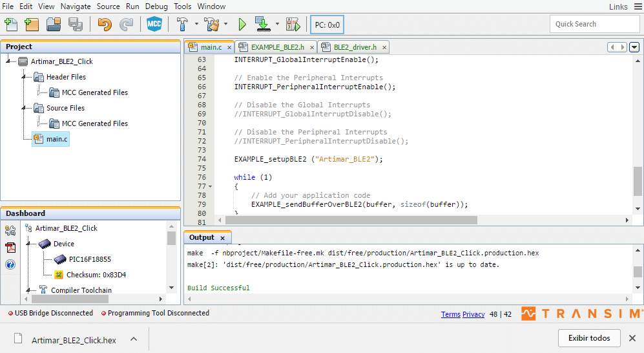
Task: Click the Terms link
Action: tap(451, 314)
